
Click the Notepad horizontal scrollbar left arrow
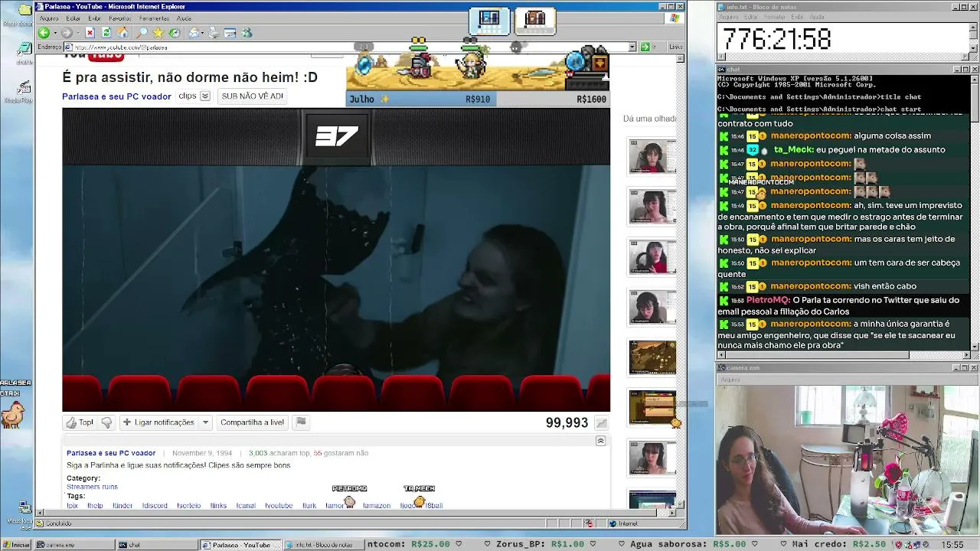point(721,58)
